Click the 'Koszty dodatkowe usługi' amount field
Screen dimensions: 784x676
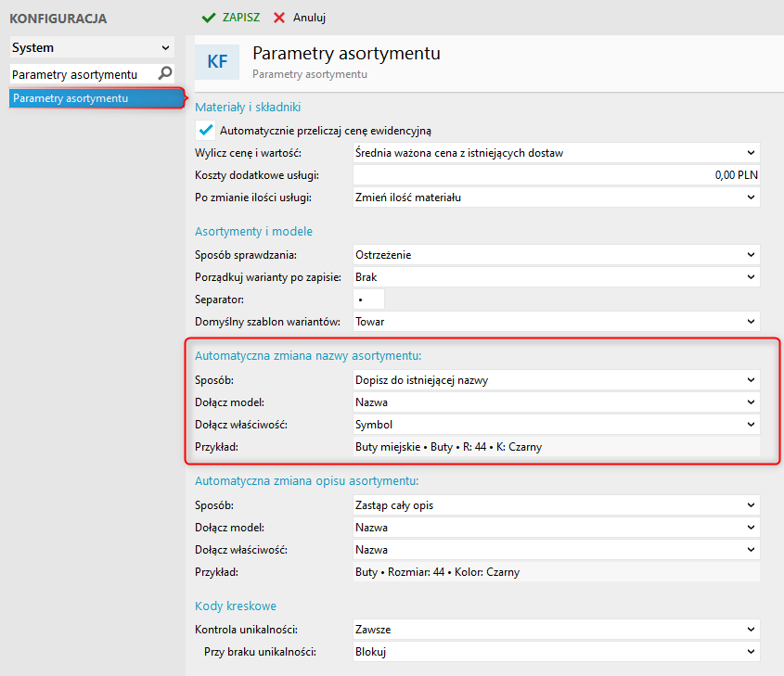point(556,175)
